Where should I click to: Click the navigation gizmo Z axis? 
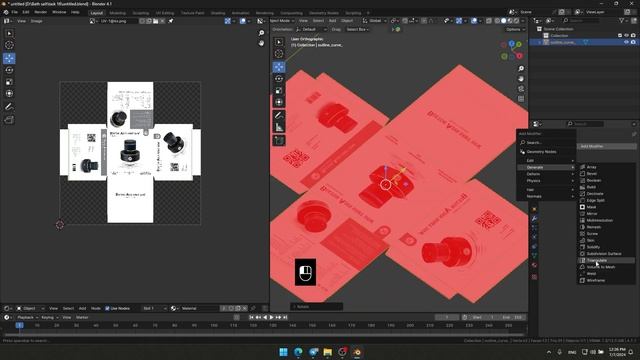pos(511,44)
